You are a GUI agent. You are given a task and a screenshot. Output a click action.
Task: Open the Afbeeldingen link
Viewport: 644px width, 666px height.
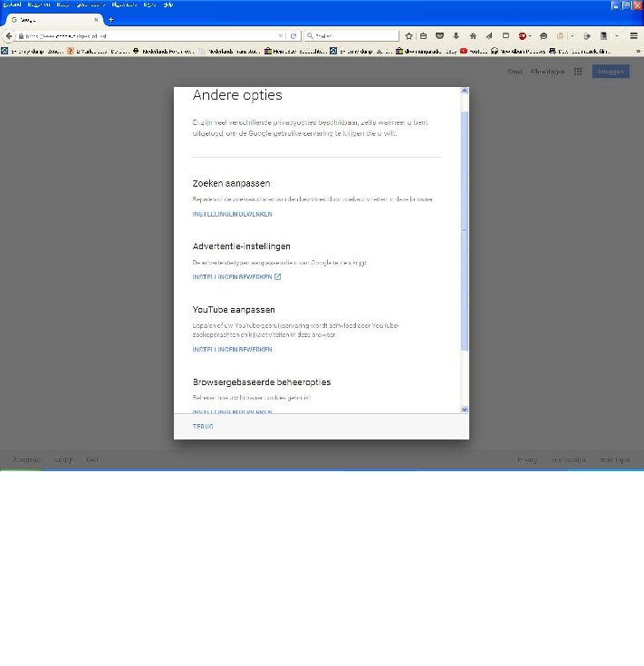pos(547,72)
